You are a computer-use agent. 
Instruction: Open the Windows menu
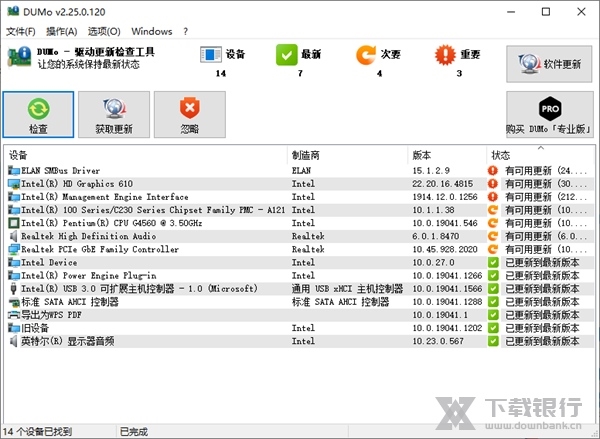click(x=151, y=32)
